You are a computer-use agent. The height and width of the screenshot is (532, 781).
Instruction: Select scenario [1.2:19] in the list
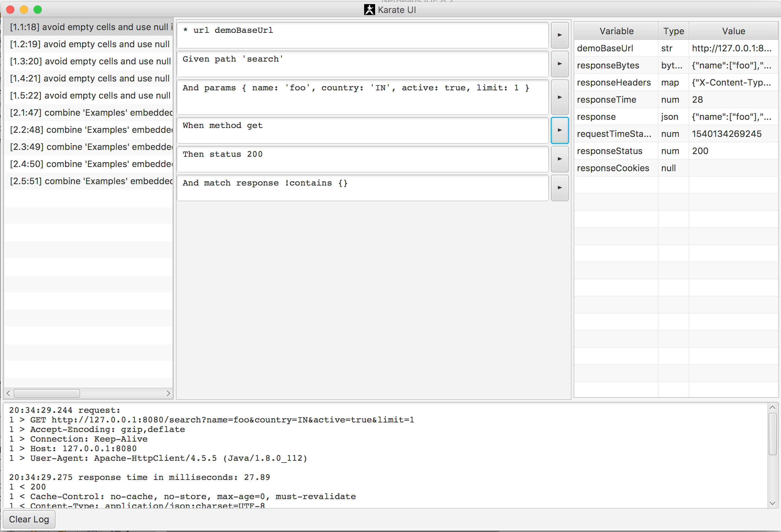pos(89,44)
